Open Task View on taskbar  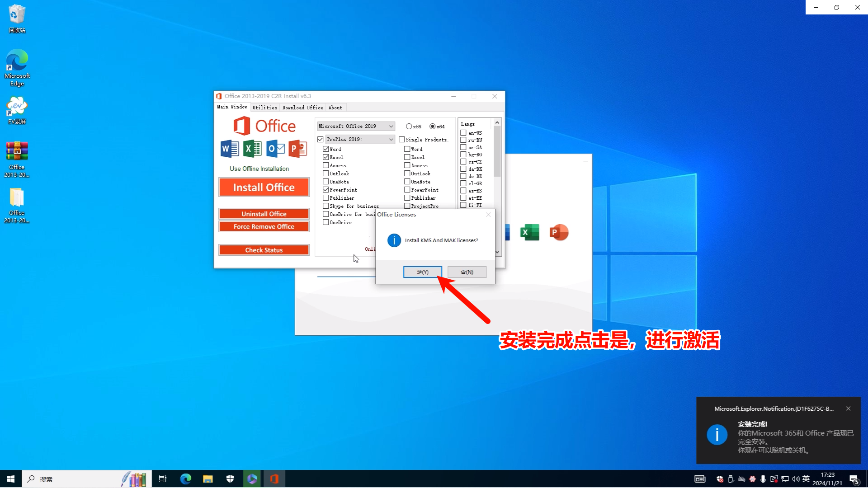(163, 479)
